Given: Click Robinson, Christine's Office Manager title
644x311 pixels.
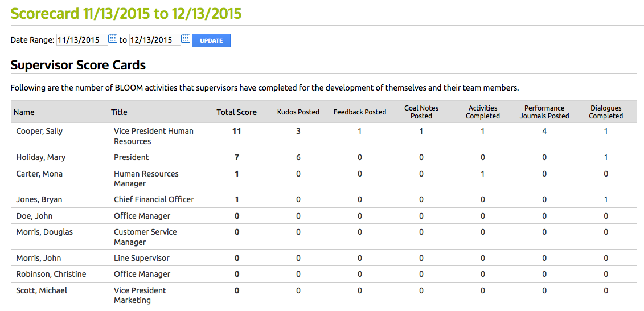Looking at the screenshot, I should (142, 274).
